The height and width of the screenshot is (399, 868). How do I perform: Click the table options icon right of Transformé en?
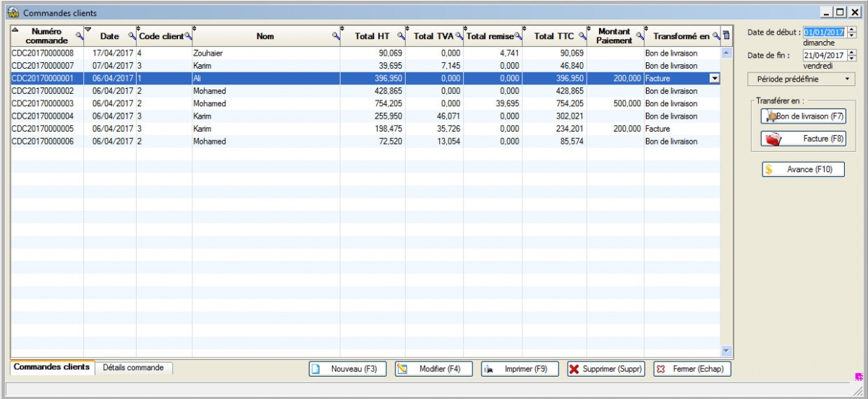pyautogui.click(x=726, y=36)
